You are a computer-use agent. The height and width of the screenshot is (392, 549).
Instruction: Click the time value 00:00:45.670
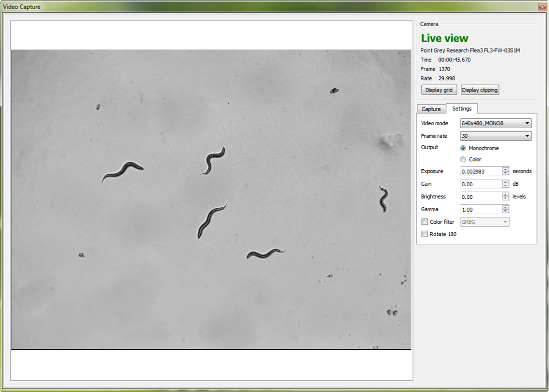click(x=454, y=60)
